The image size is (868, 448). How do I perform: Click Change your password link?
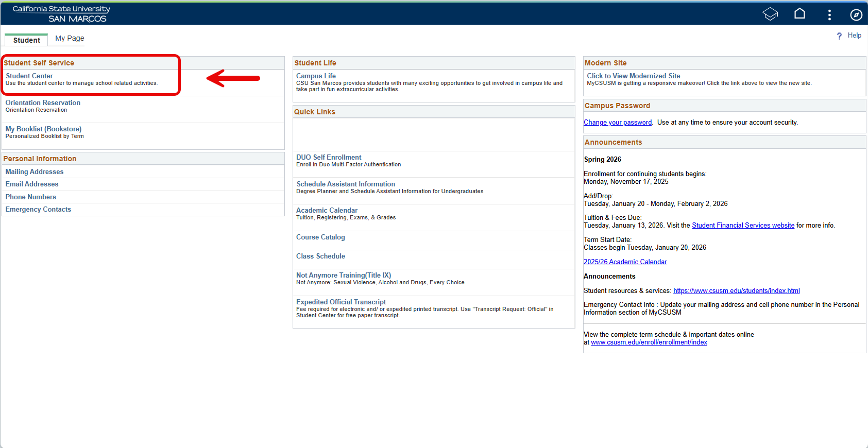[618, 123]
